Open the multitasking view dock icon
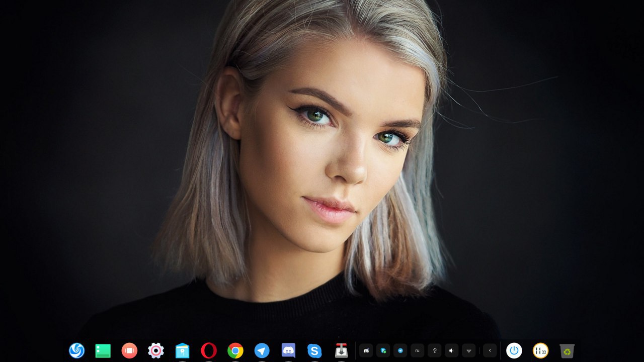 pos(129,350)
